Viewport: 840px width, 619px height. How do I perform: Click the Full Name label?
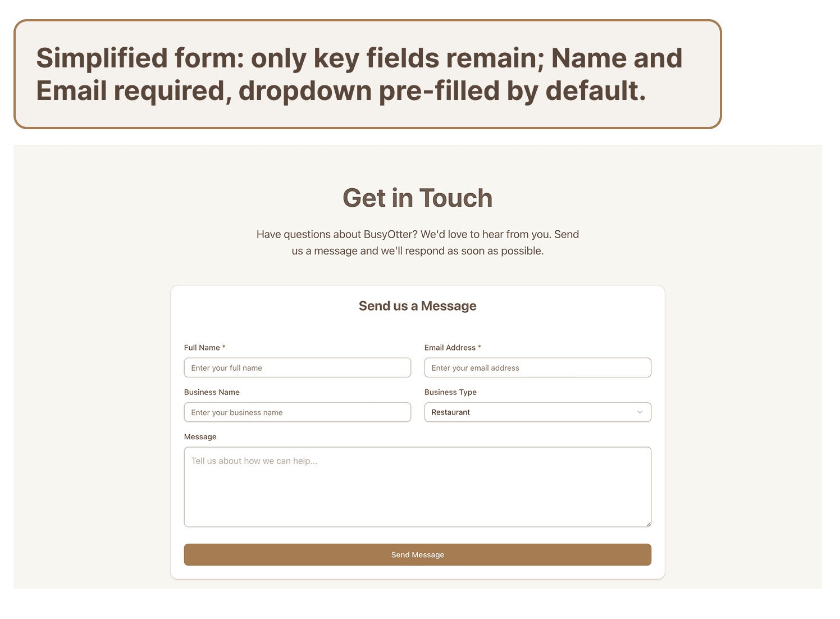(202, 347)
